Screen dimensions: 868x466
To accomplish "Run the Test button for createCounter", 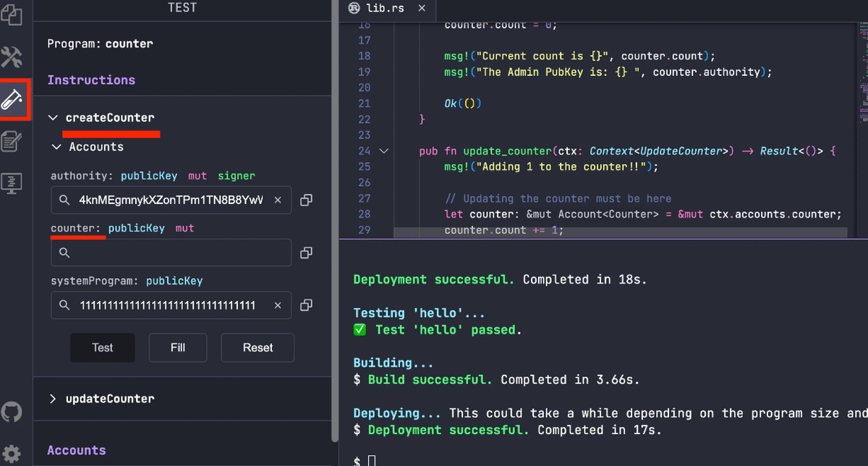I will pyautogui.click(x=103, y=347).
